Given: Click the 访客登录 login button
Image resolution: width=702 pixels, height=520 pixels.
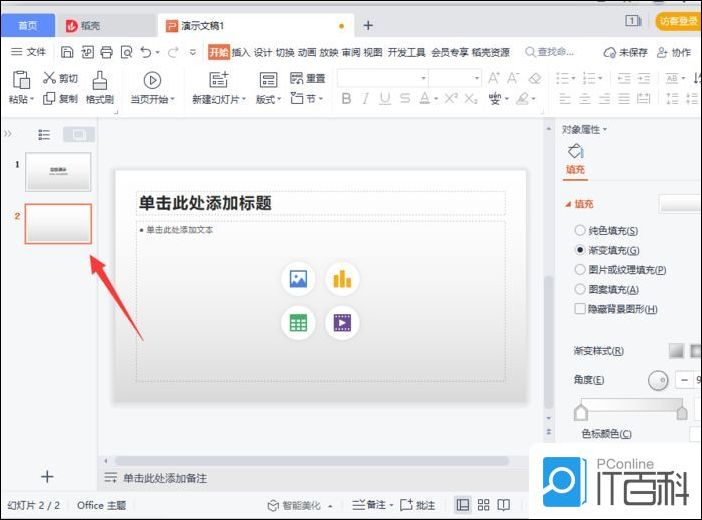Looking at the screenshot, I should (x=678, y=21).
